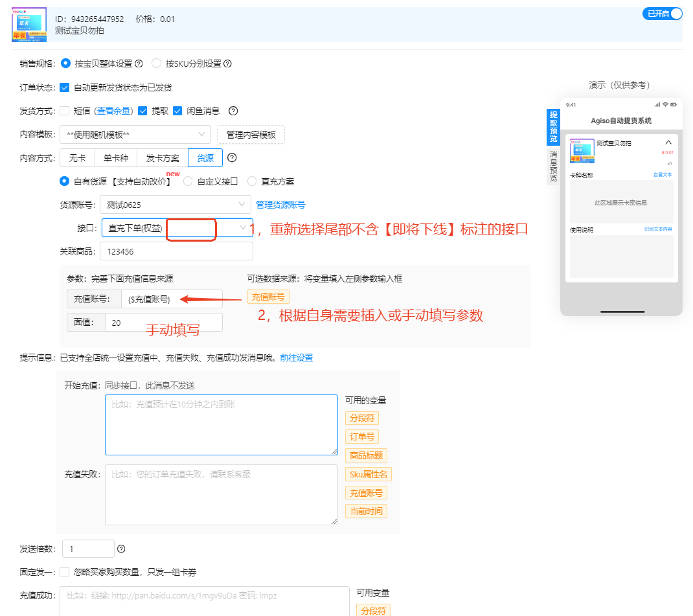The height and width of the screenshot is (616, 693).
Task: Select 按SKU分别设置 radio option
Action: pyautogui.click(x=156, y=63)
